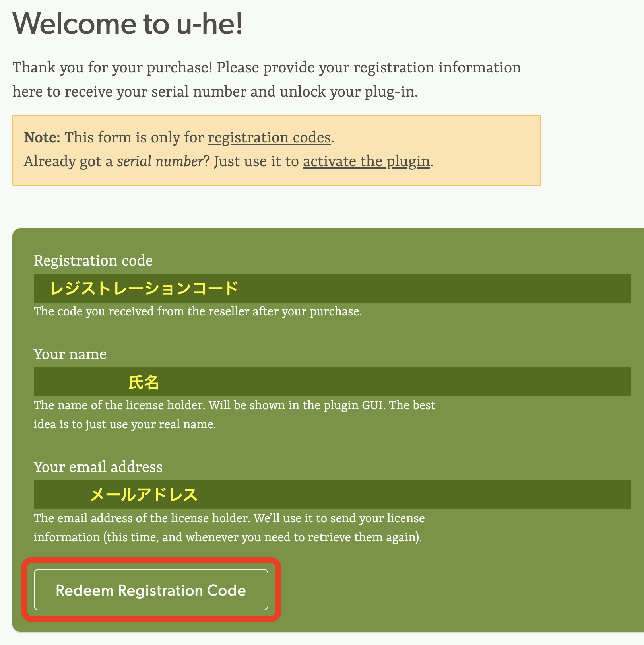This screenshot has width=644, height=645.
Task: Click the "Welcome to u-he!" heading
Action: 128,24
